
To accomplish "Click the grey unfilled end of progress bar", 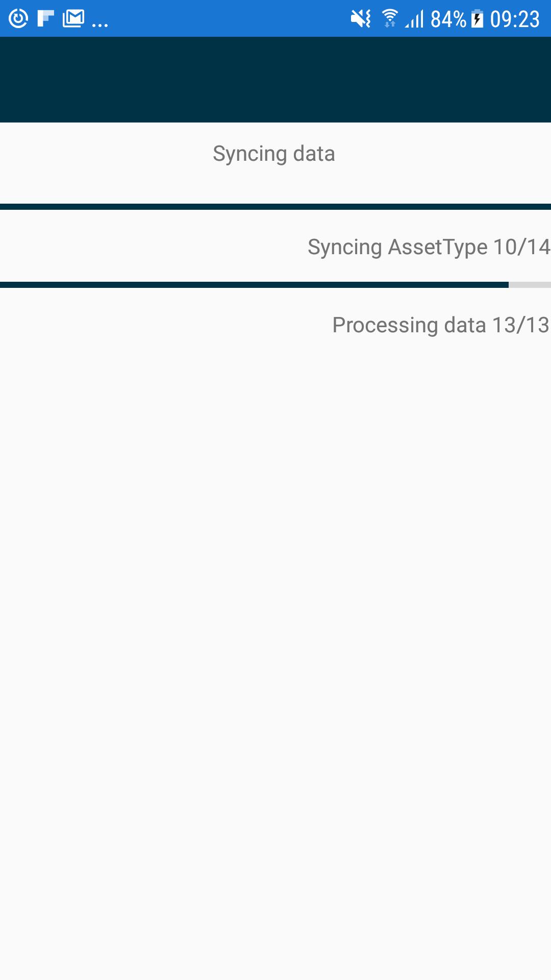I will pos(530,285).
